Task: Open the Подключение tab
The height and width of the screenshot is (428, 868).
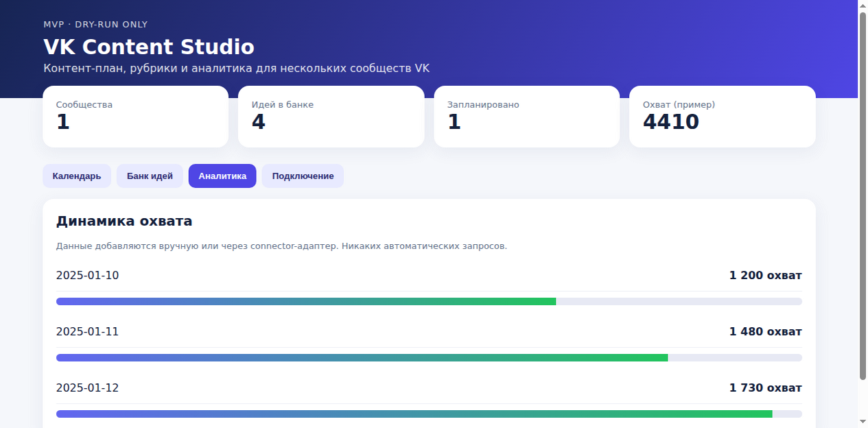Action: (303, 176)
